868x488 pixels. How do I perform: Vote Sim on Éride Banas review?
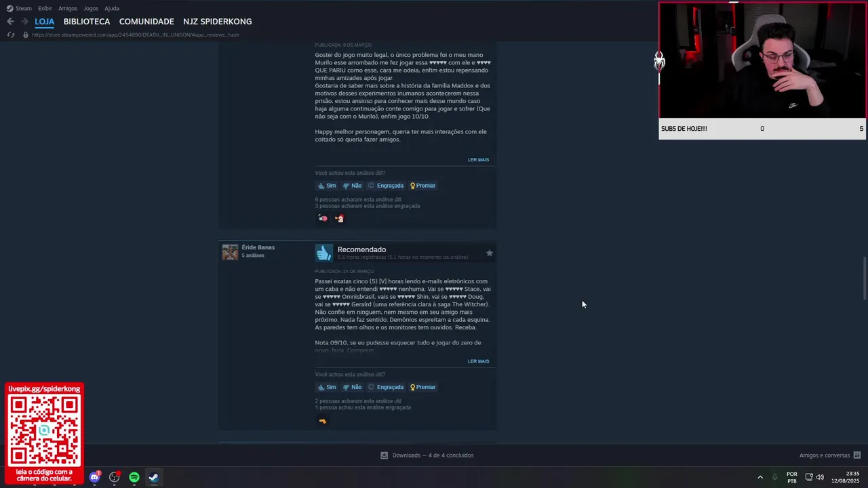click(x=327, y=387)
